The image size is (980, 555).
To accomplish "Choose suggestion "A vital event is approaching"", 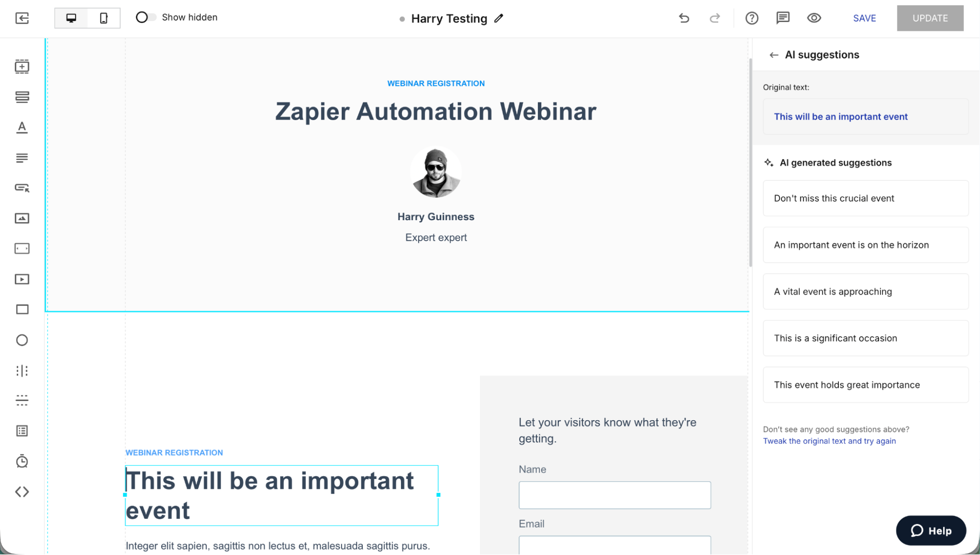I will coord(865,292).
